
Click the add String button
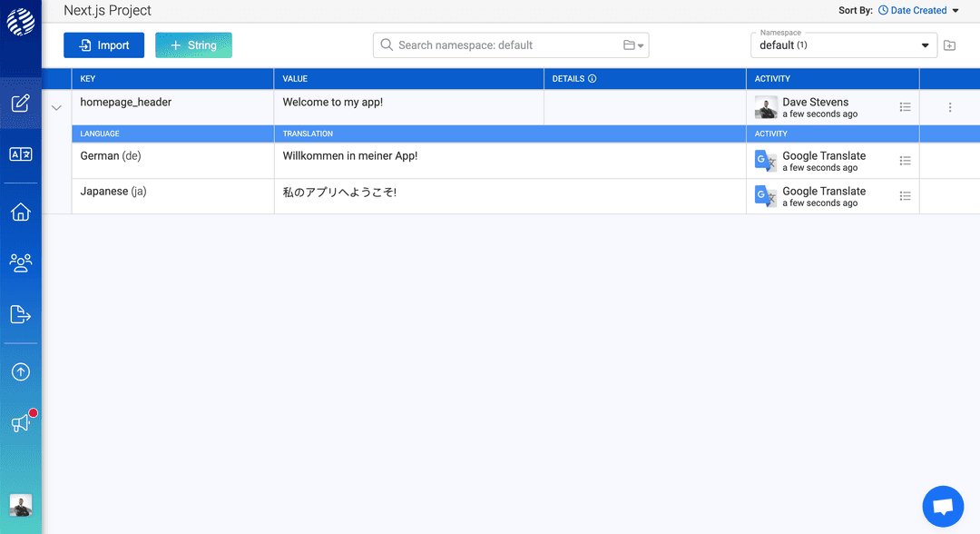[x=194, y=45]
